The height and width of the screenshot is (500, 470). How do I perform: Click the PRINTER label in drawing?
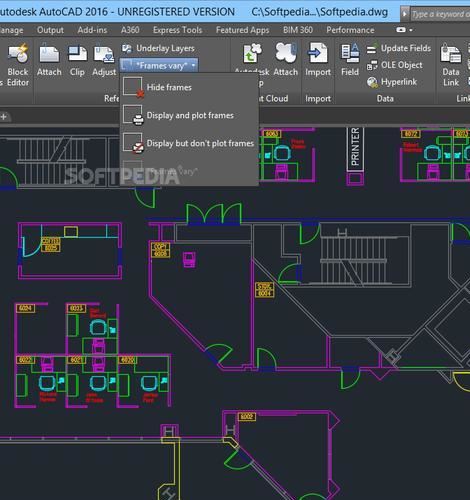coord(355,147)
